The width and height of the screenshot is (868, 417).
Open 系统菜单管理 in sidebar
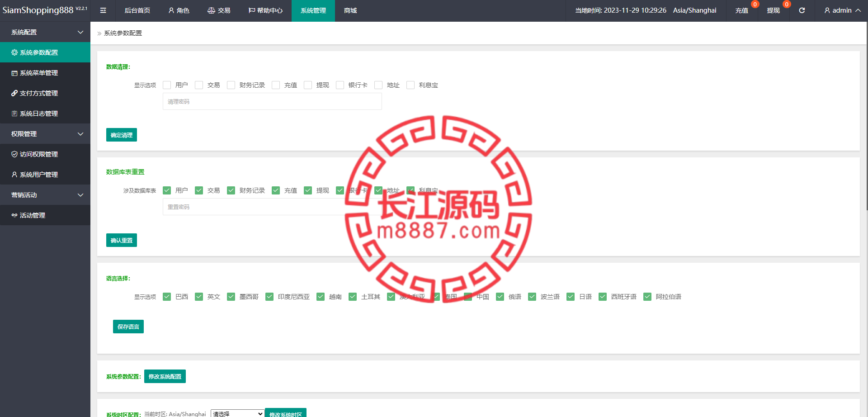tap(45, 73)
